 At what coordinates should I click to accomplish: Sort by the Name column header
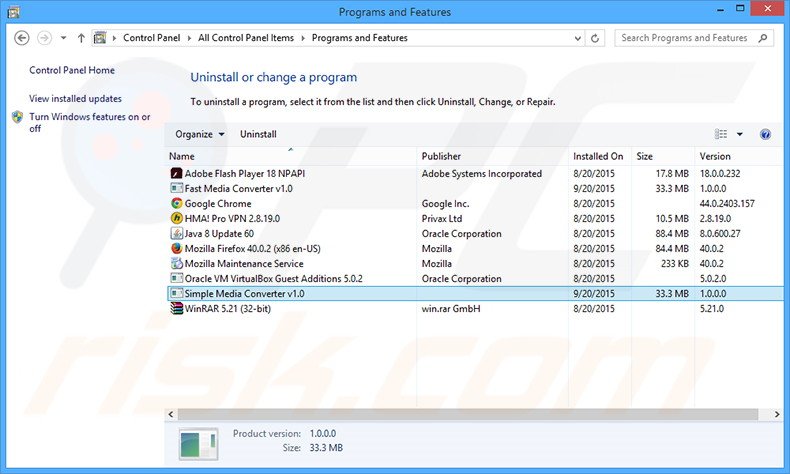[291, 156]
